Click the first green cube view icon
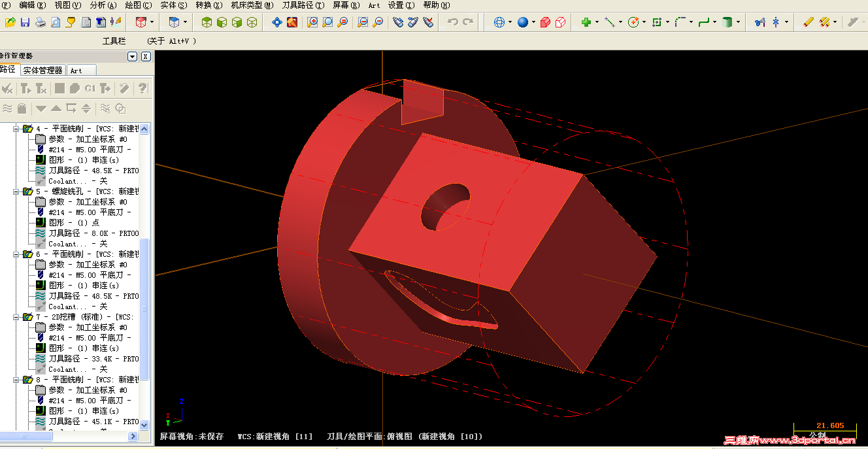 click(x=207, y=22)
